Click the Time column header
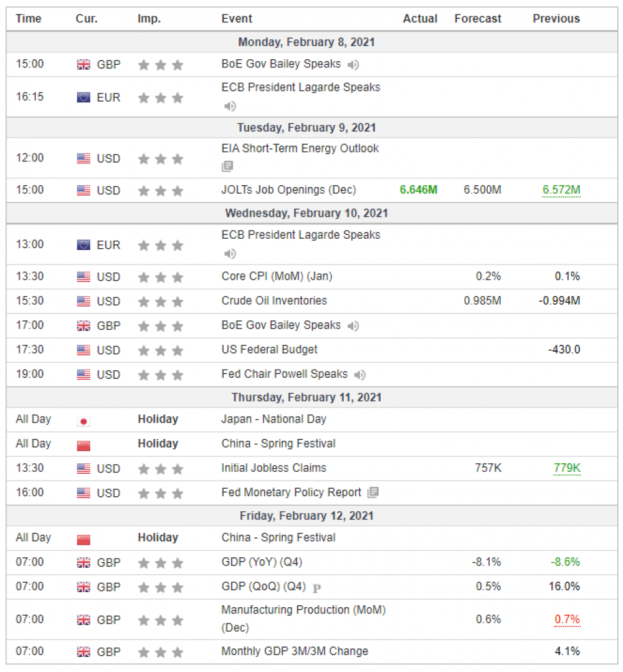623x672 pixels. [x=29, y=19]
